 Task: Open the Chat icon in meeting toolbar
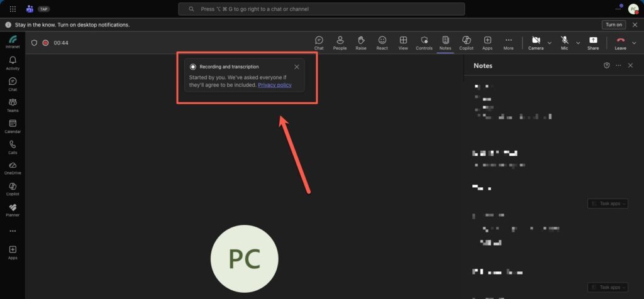click(319, 42)
